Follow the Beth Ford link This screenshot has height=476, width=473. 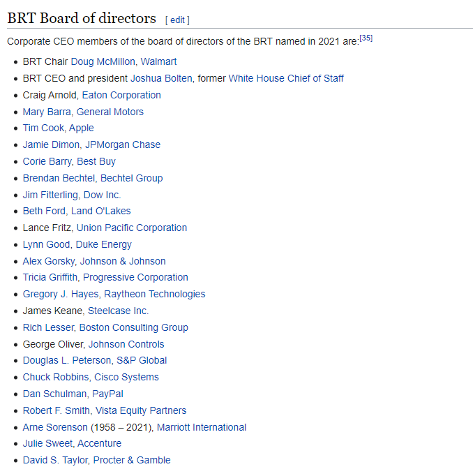tap(44, 211)
